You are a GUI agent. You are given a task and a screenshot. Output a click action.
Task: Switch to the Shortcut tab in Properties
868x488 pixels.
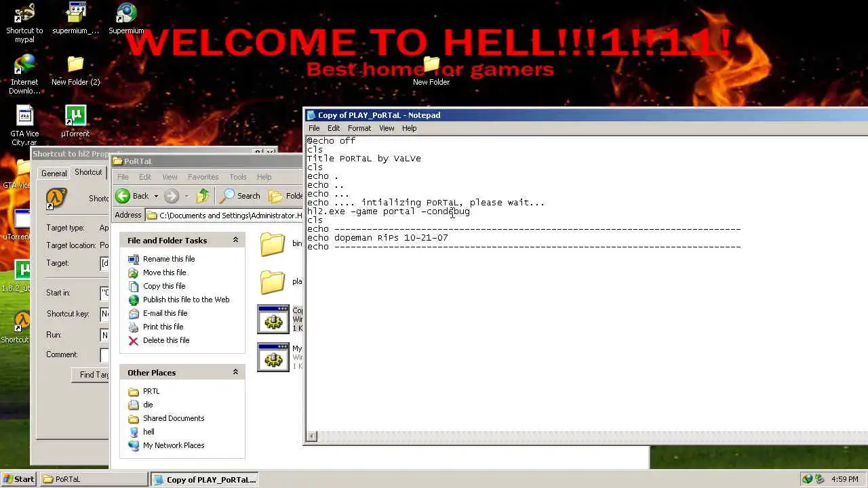coord(88,172)
